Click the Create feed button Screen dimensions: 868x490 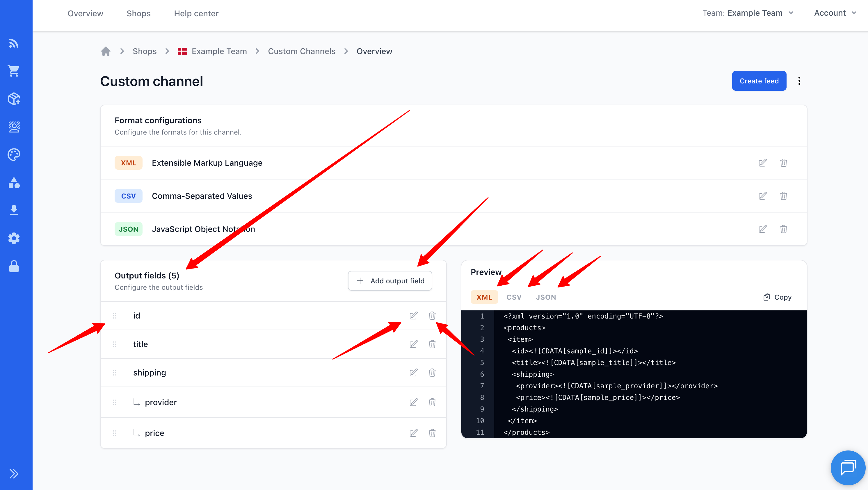pyautogui.click(x=759, y=81)
